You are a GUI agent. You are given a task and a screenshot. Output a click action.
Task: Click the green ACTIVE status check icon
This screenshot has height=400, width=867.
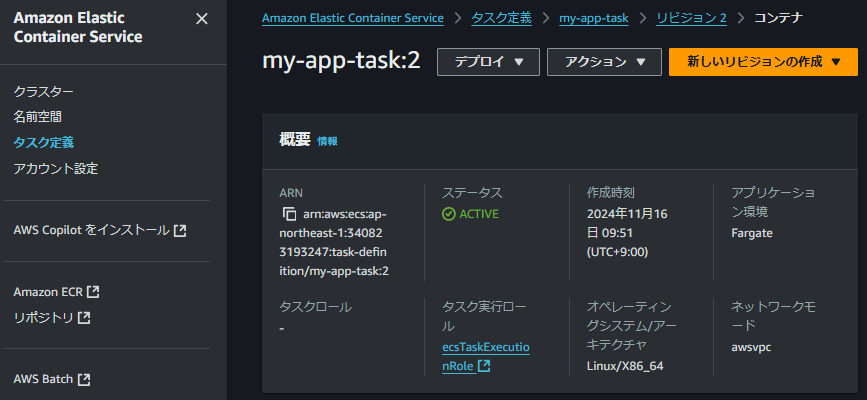(449, 214)
